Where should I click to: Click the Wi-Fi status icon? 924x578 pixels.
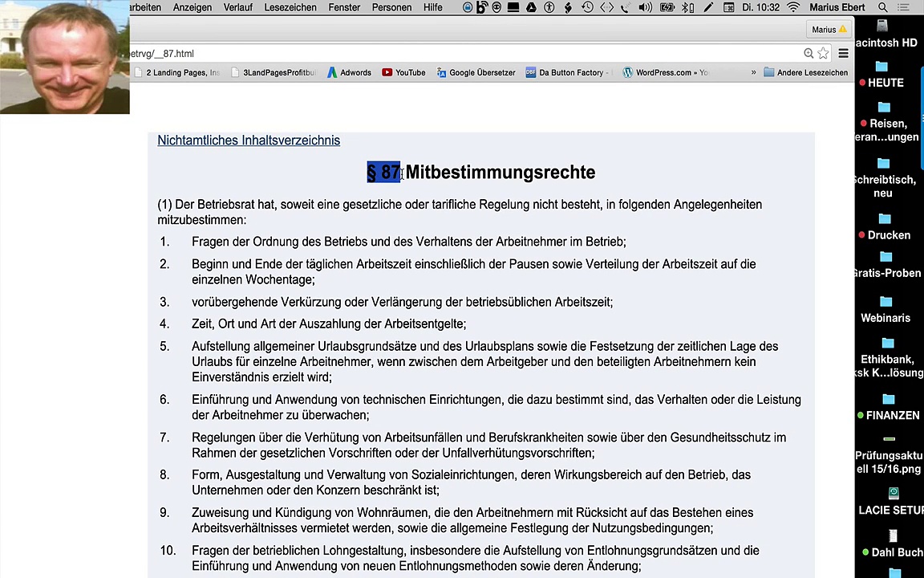pyautogui.click(x=793, y=7)
